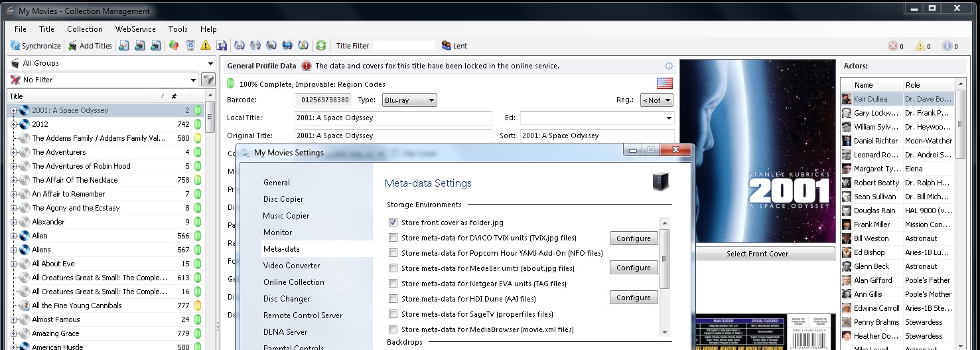980x350 pixels.
Task: Enable Store meta-data for DViCO TViX units
Action: pos(393,238)
